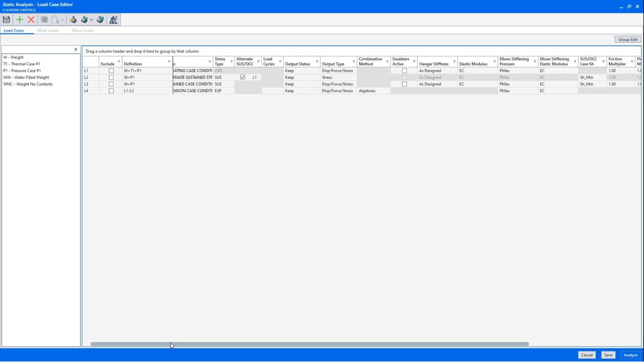Click the import load cases icon
This screenshot has width=644, height=362.
[x=84, y=20]
